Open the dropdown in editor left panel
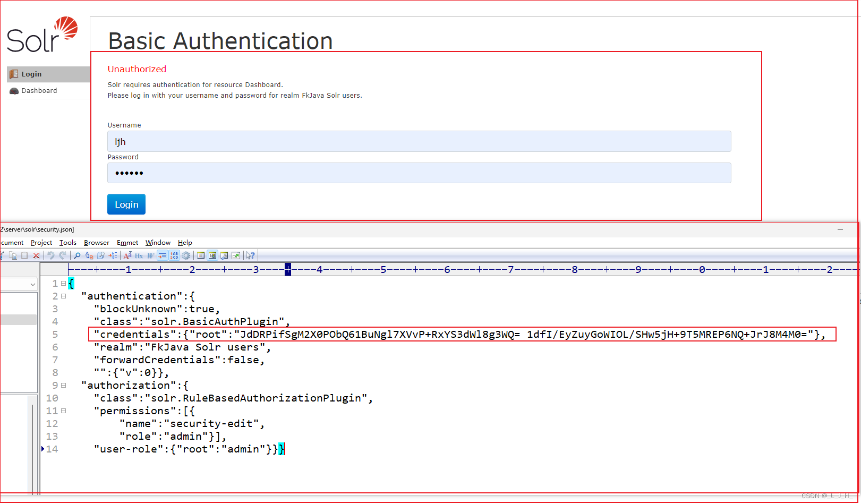Viewport: 861px width, 504px height. coord(33,285)
